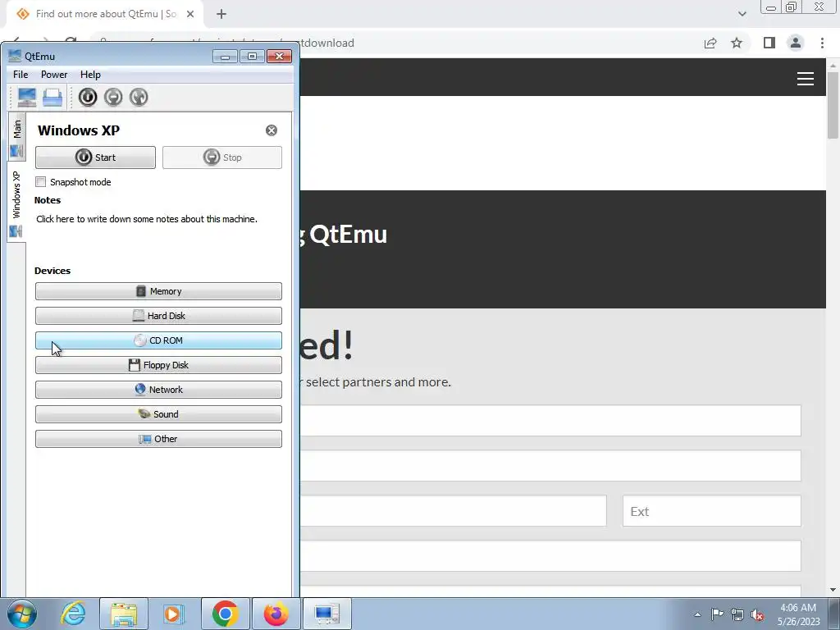Click the new virtual machine toolbar icon
Screen dimensions: 840x630
[x=27, y=97]
